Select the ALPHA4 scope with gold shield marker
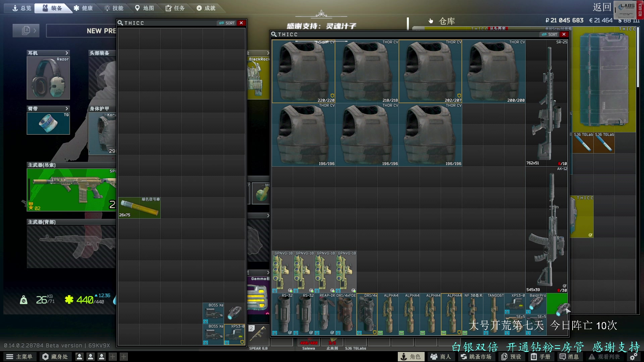Image resolution: width=644 pixels, height=362 pixels. [x=451, y=314]
